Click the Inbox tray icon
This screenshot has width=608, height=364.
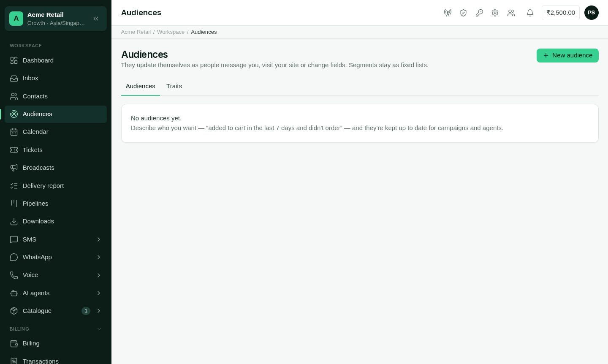[x=14, y=78]
